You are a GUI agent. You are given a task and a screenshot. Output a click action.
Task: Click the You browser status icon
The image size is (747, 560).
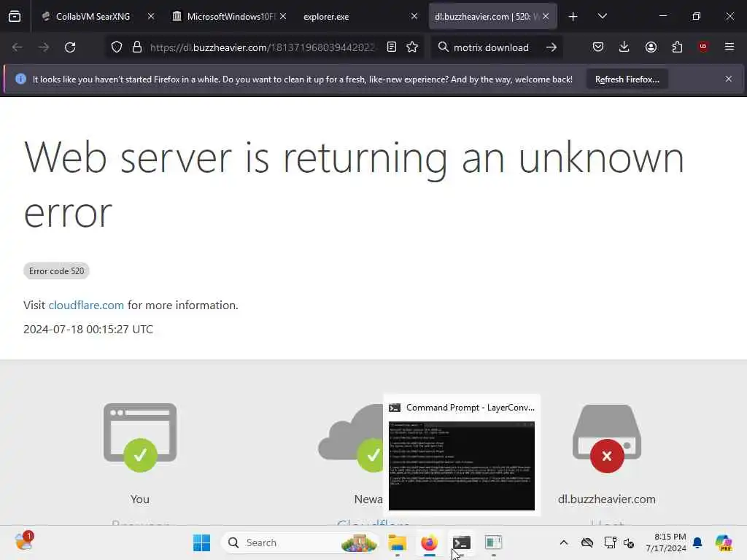(140, 437)
